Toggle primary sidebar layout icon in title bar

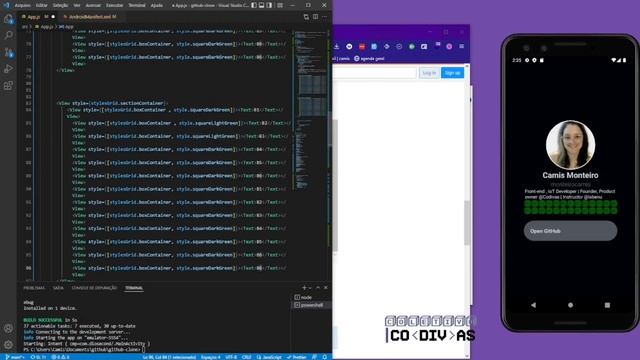pyautogui.click(x=254, y=5)
